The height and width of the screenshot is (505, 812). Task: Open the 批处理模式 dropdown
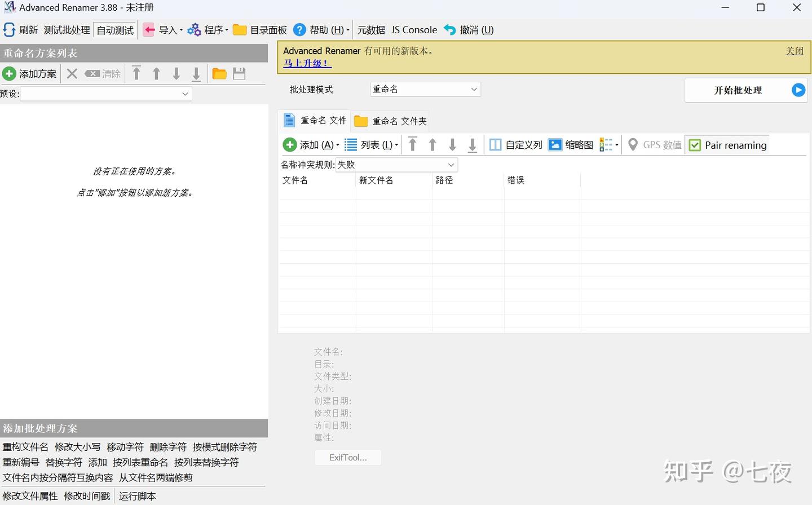425,89
